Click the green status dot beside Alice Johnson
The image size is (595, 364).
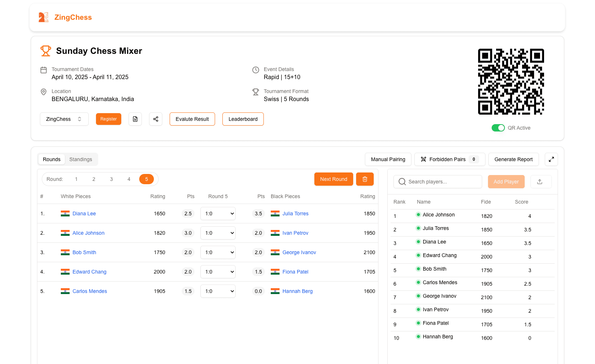click(x=418, y=215)
